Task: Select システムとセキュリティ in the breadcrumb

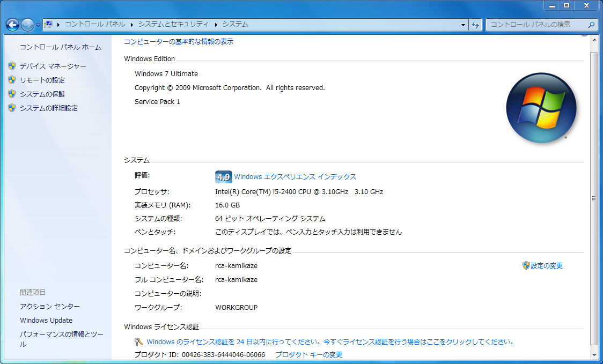Action: pyautogui.click(x=173, y=24)
